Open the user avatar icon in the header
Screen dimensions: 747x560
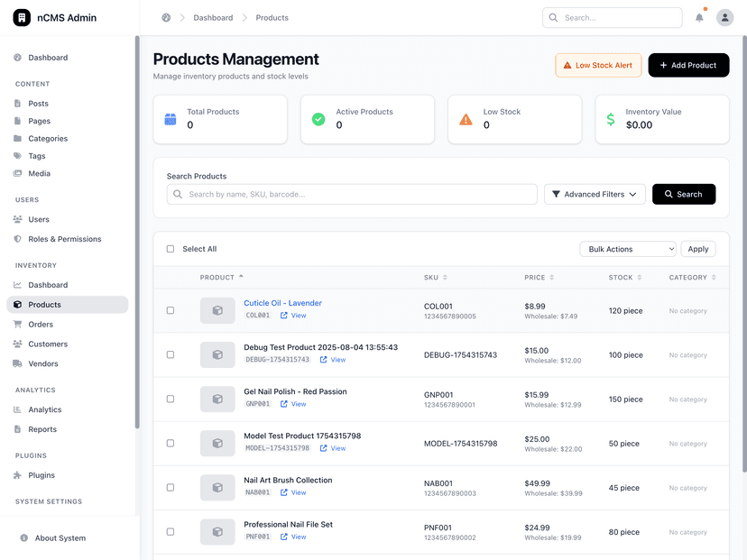pyautogui.click(x=724, y=18)
